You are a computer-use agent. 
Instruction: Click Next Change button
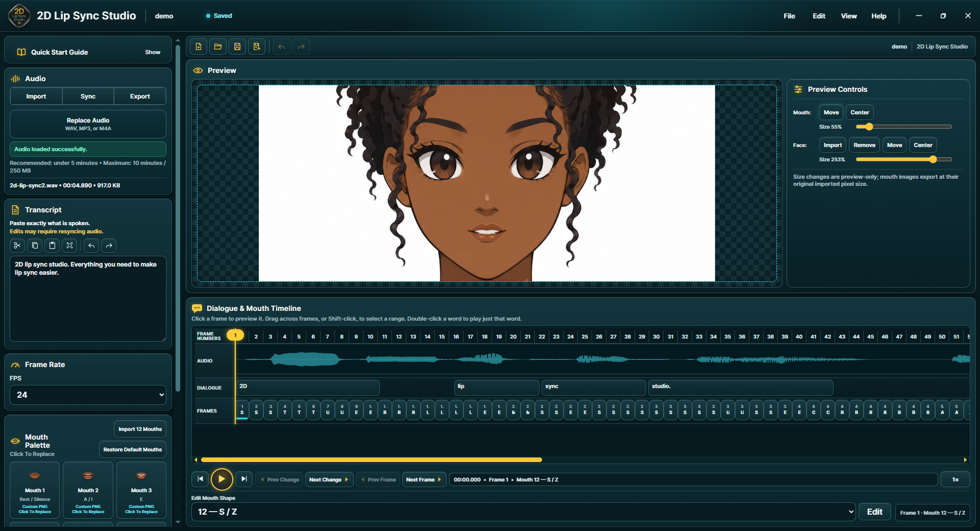click(x=329, y=479)
